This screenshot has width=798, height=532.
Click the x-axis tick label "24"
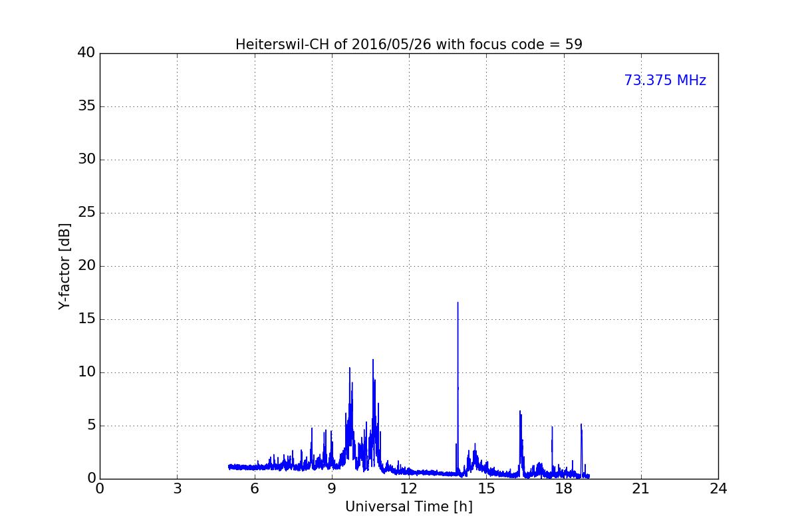point(718,489)
